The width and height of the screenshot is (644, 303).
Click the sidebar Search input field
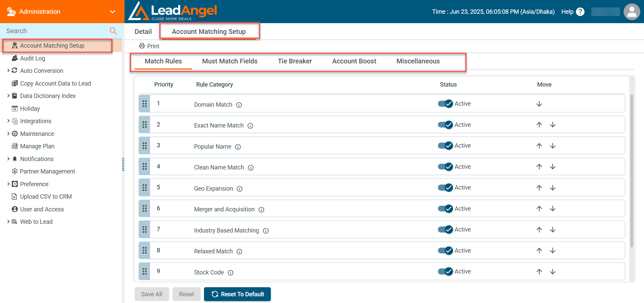(x=55, y=31)
